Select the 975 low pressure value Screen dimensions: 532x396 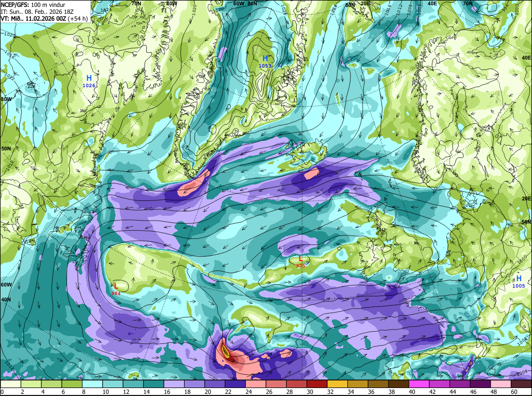(x=301, y=266)
